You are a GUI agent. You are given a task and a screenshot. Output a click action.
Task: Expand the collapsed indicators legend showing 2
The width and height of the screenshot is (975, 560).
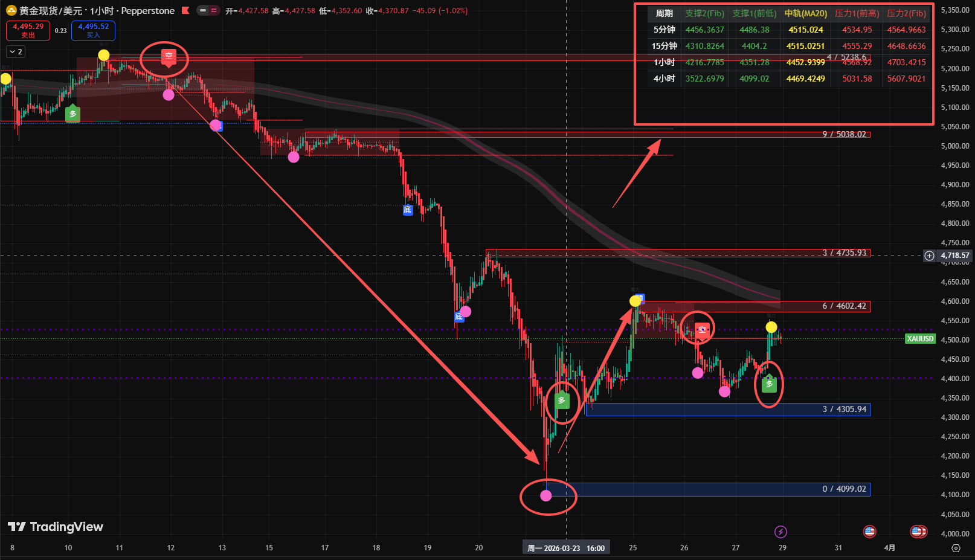click(x=16, y=52)
